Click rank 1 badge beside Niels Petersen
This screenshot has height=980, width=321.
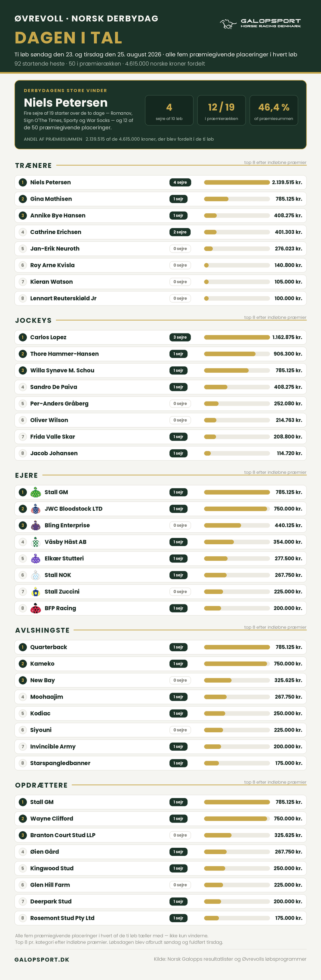[x=22, y=182]
